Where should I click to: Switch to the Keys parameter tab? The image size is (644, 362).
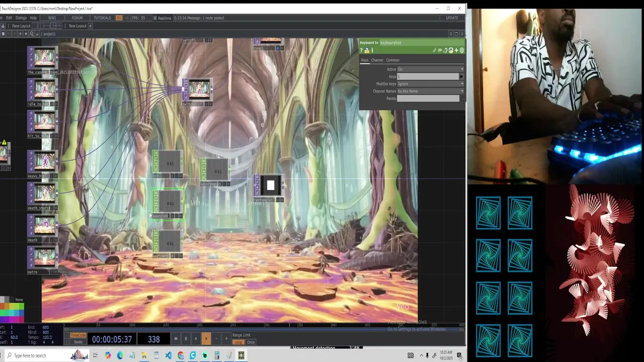point(365,60)
